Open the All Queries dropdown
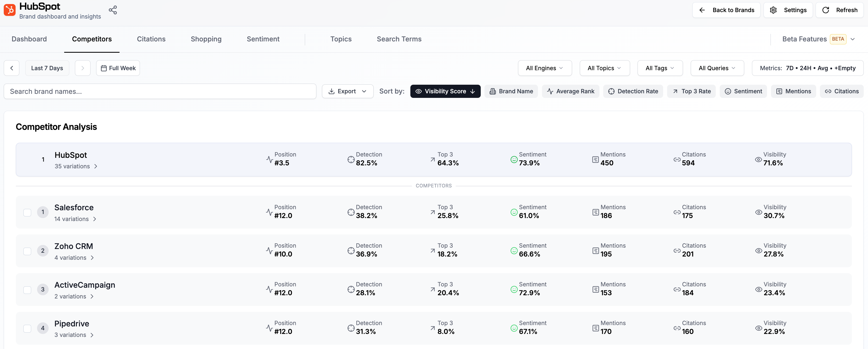868x349 pixels. (x=717, y=68)
